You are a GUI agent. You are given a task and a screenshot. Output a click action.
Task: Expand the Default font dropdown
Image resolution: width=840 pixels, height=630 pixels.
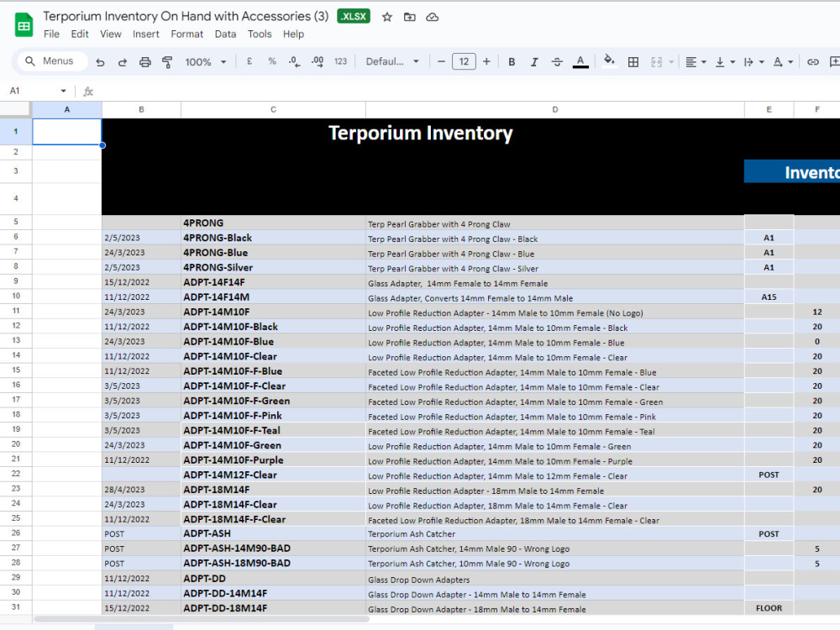click(392, 61)
